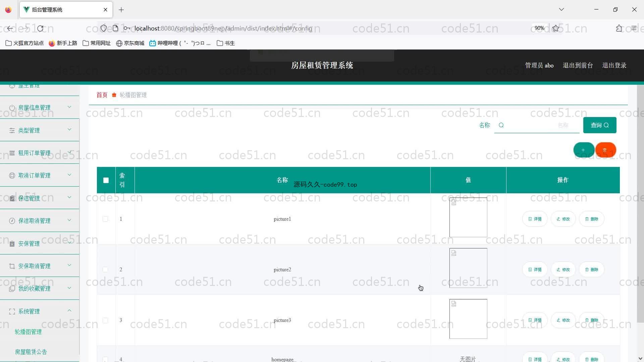Click the green add (+) button
This screenshot has height=362, width=644.
pos(584,150)
